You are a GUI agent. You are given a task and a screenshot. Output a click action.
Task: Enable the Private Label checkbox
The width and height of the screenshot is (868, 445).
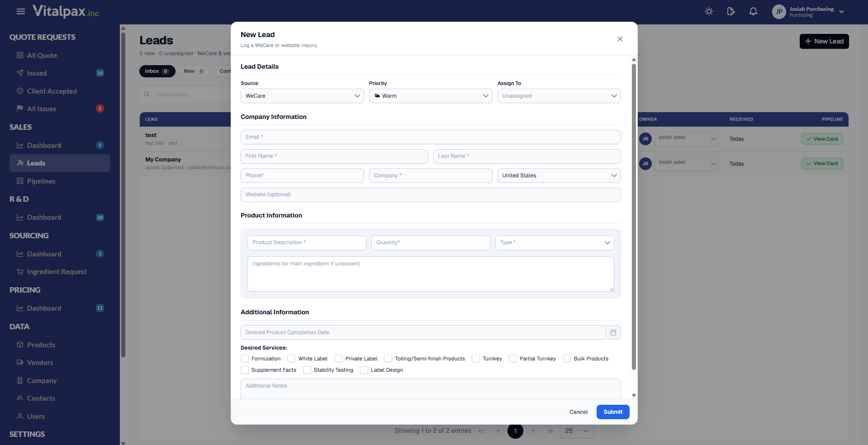338,359
